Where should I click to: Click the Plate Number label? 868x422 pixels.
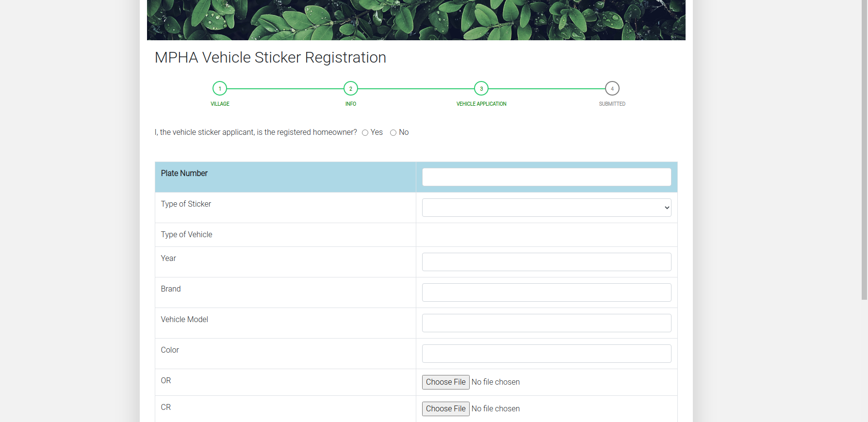point(184,173)
